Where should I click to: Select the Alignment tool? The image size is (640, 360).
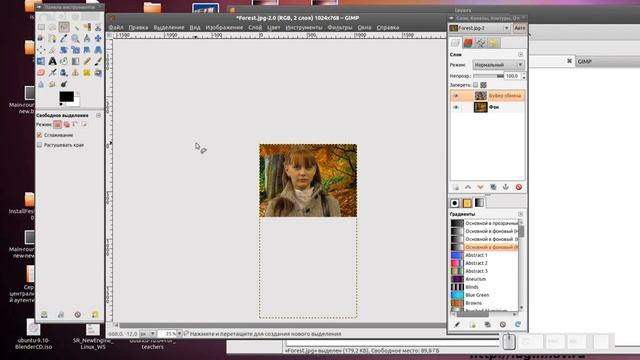[41, 50]
